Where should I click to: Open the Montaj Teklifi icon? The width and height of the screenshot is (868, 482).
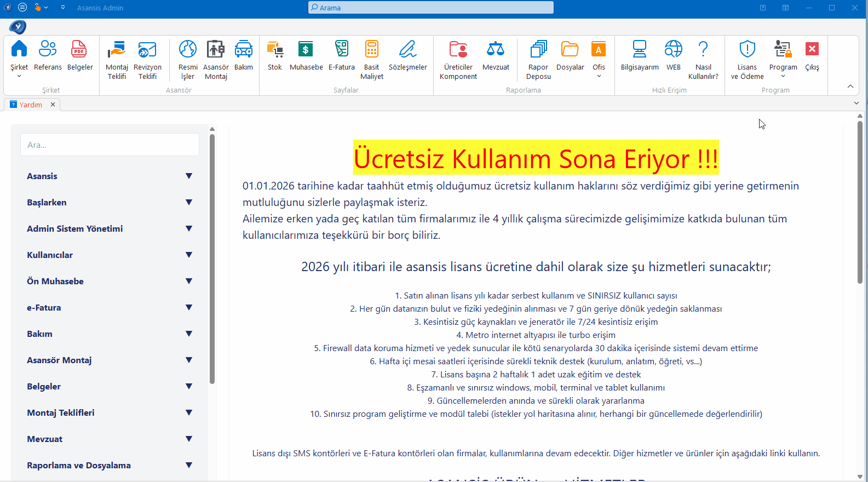point(117,50)
